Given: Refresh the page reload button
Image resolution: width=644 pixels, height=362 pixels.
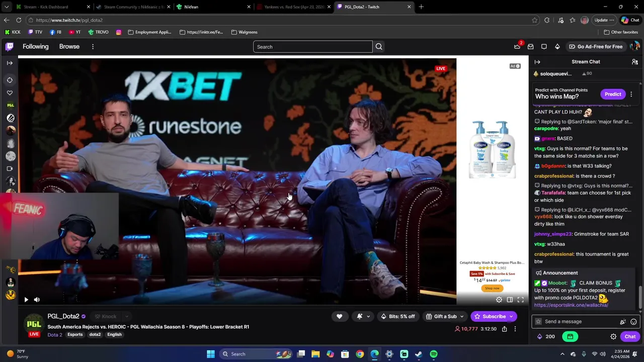Looking at the screenshot, I should (x=19, y=20).
